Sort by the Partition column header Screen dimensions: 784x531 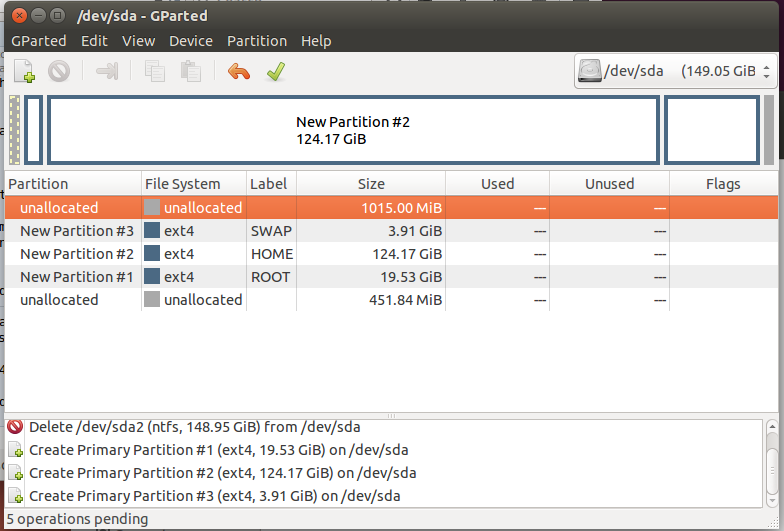pyautogui.click(x=73, y=184)
